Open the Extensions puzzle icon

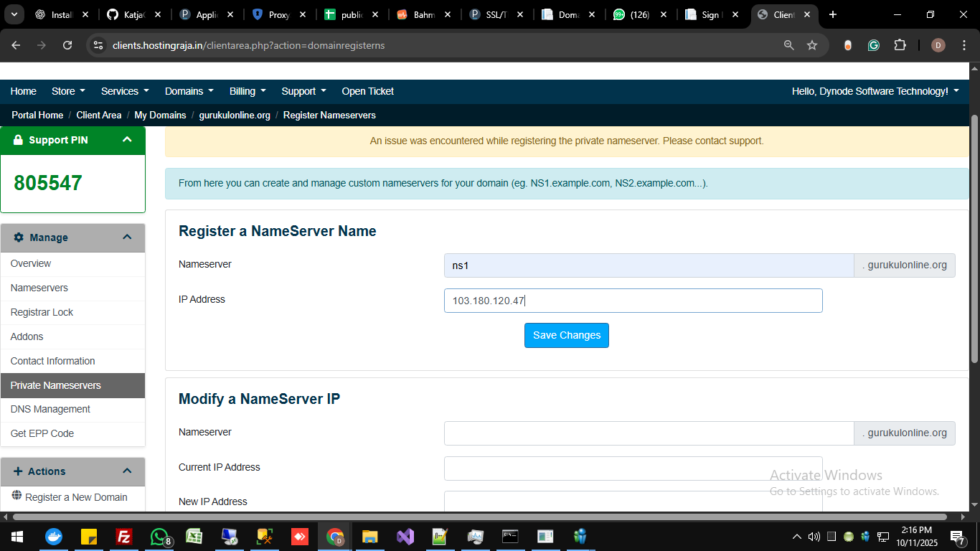[x=900, y=45]
